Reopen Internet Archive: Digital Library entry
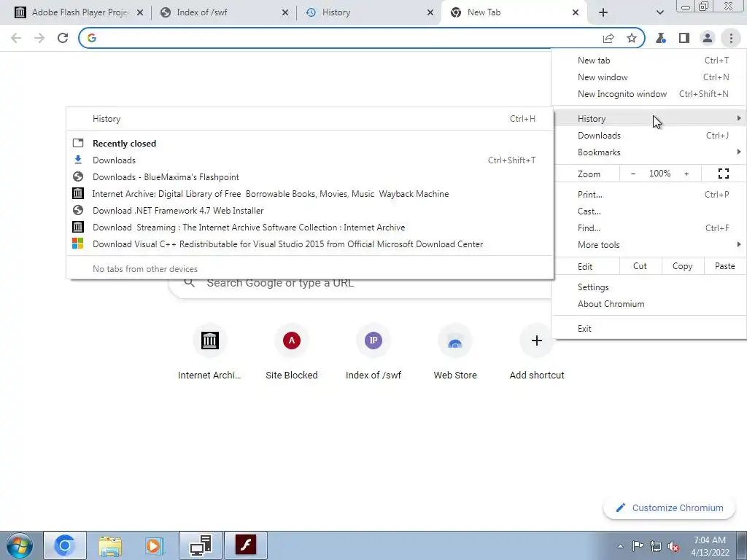 [309, 194]
